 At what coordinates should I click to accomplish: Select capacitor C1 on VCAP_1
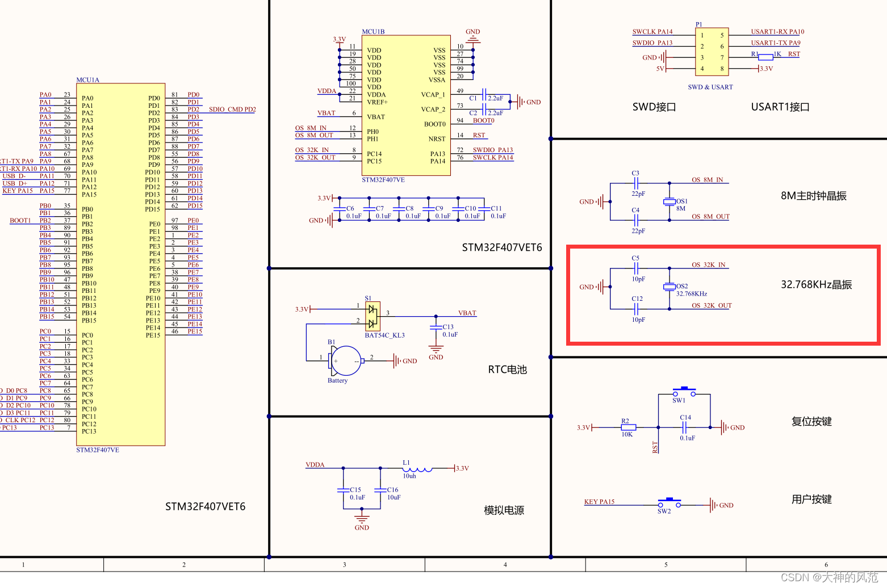[484, 95]
